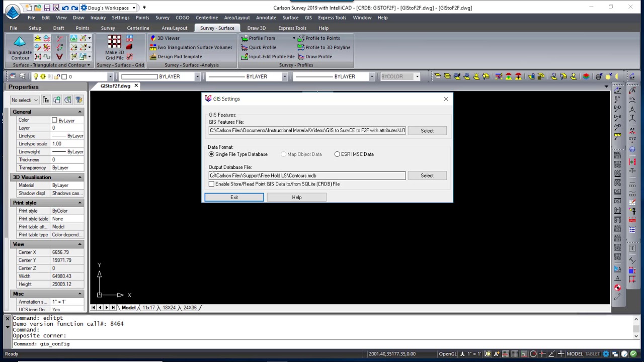Open Doug's Workspace dropdown
644x362 pixels.
click(x=134, y=8)
